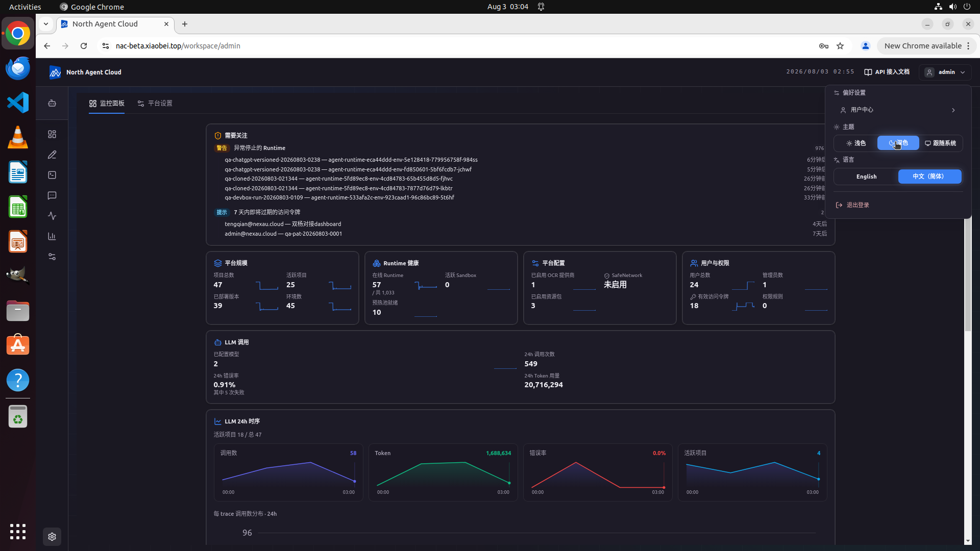The height and width of the screenshot is (551, 980).
Task: Click the admin@nexau.cloud qa-pat token row
Action: 525,234
